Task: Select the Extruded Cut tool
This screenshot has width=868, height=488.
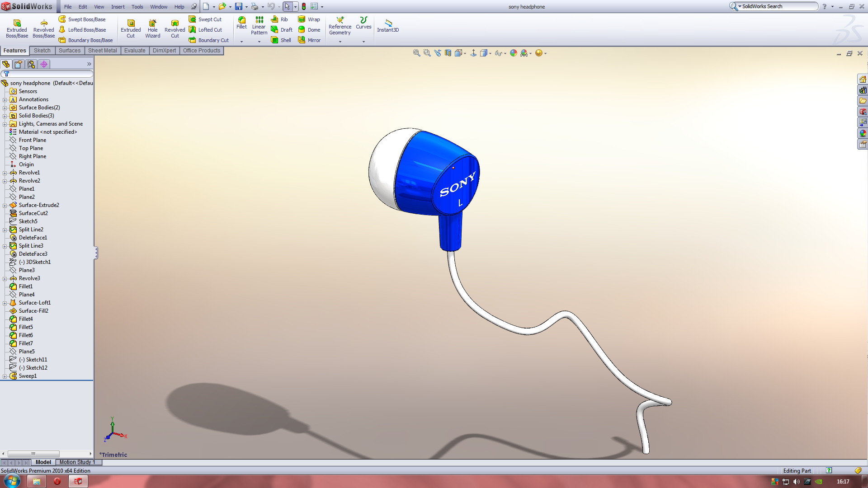Action: 131,29
